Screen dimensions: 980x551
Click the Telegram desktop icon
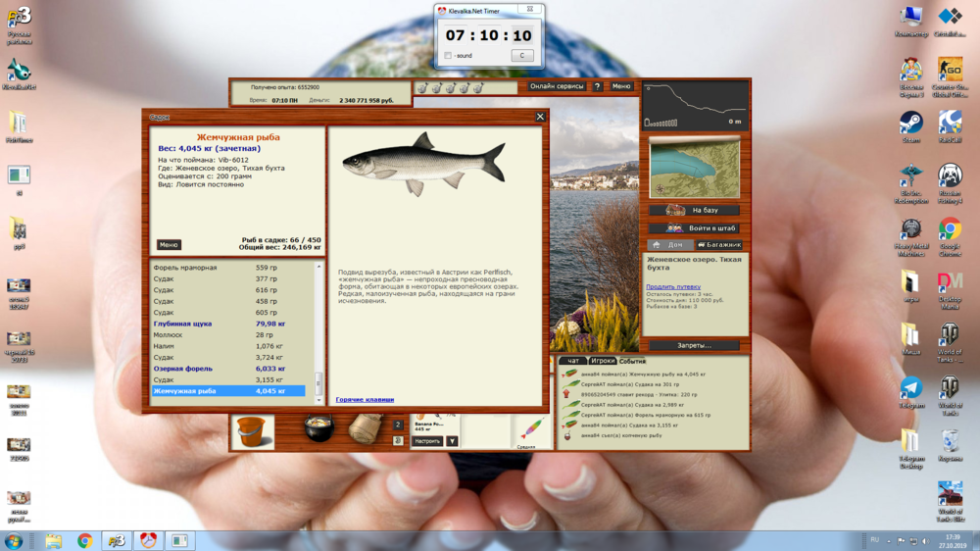point(910,389)
